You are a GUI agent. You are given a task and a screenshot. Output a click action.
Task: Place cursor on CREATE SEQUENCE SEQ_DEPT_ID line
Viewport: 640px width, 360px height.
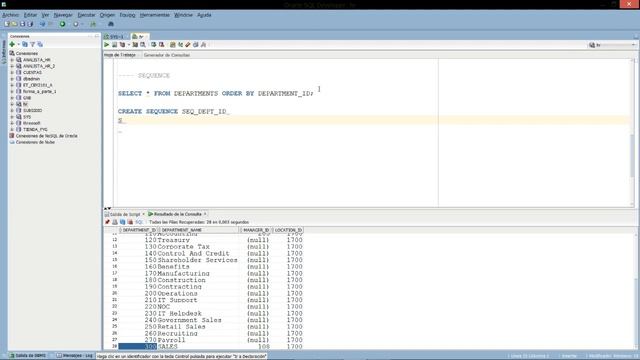[173, 111]
